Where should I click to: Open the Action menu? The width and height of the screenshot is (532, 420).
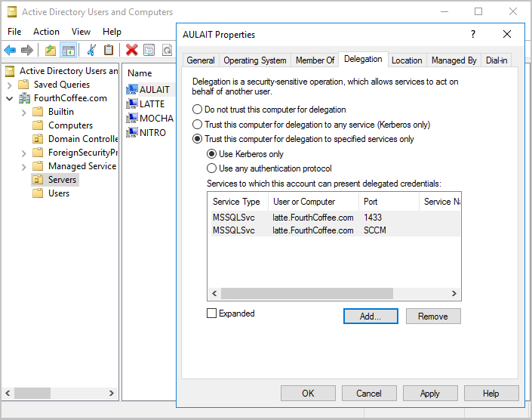tap(46, 32)
